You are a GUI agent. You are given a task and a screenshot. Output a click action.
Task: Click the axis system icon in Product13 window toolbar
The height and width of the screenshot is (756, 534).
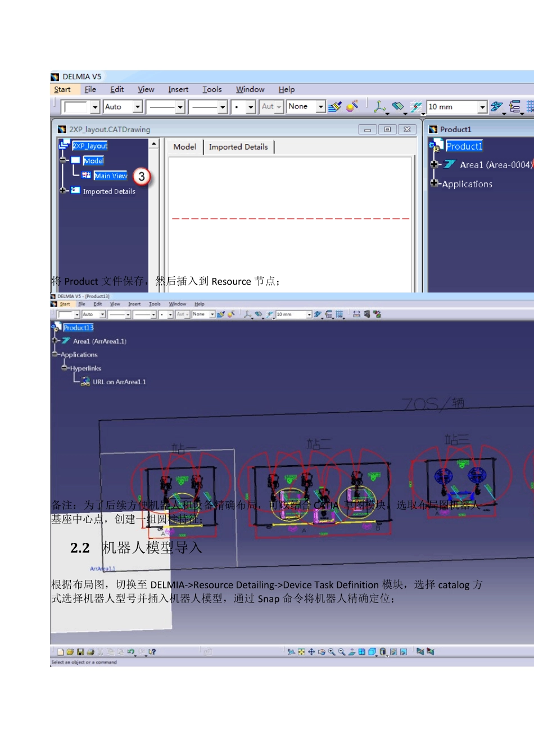coord(247,314)
